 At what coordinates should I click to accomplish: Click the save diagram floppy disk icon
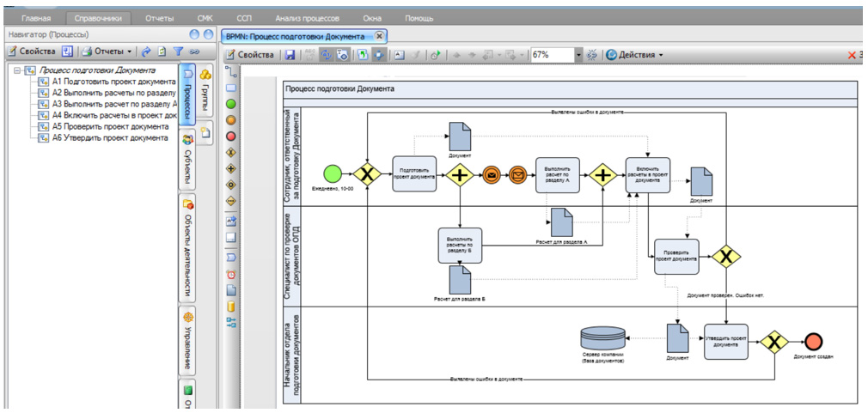290,55
